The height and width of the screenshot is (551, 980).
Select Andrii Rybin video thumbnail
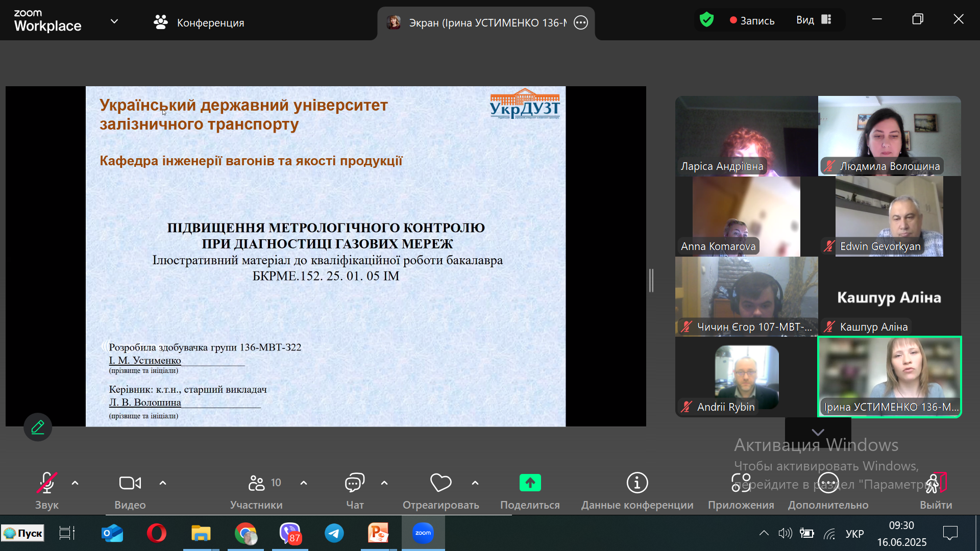coord(747,377)
